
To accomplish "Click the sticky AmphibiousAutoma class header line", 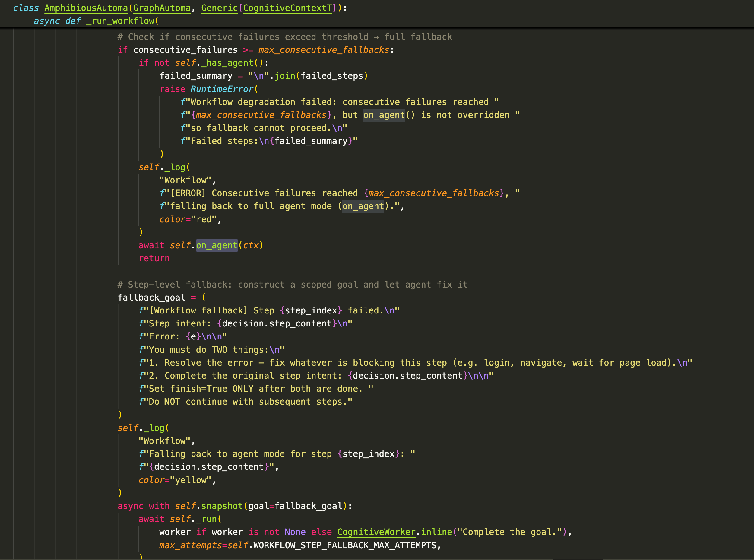I will pos(86,8).
